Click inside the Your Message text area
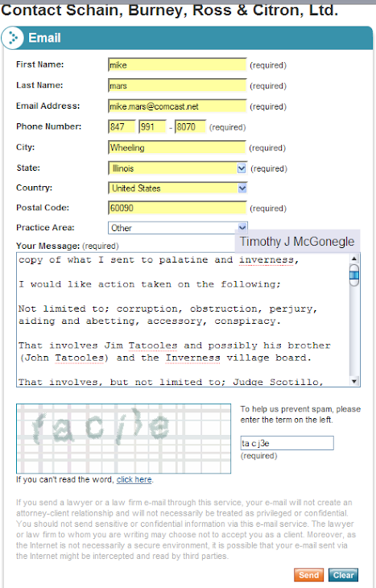The width and height of the screenshot is (376, 588). [x=183, y=320]
